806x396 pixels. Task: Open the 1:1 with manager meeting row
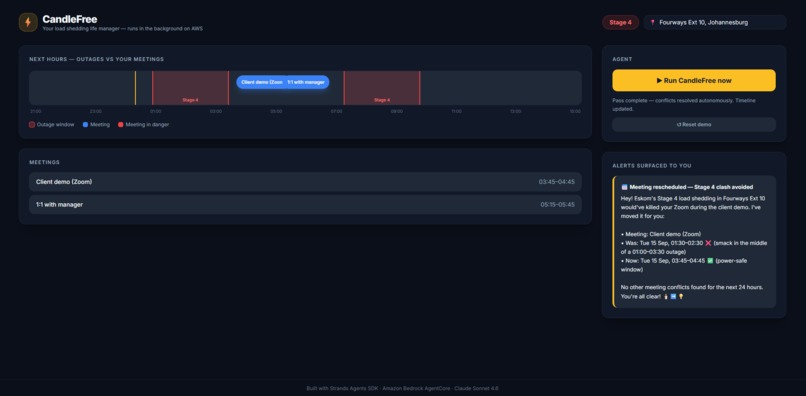pyautogui.click(x=305, y=205)
